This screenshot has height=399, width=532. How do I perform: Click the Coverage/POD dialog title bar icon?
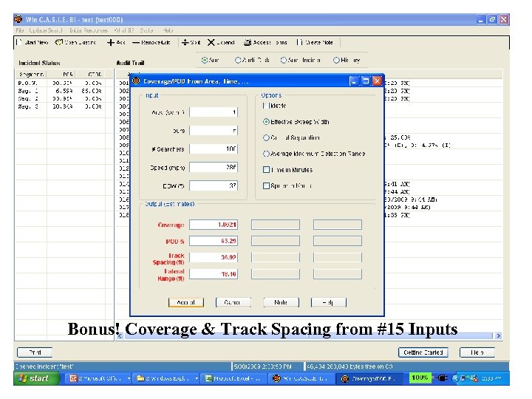tap(136, 81)
